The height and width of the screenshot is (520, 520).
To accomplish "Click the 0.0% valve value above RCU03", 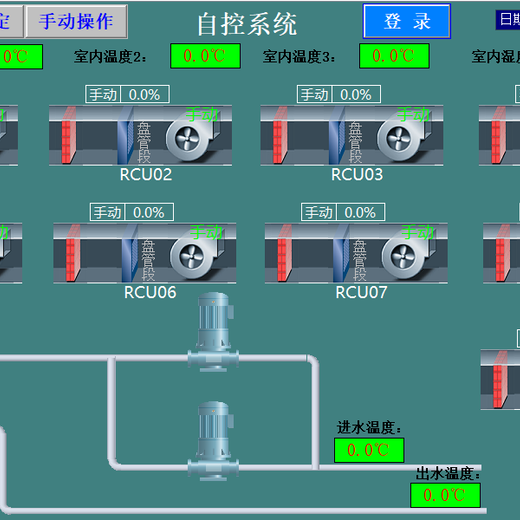I will pyautogui.click(x=356, y=95).
